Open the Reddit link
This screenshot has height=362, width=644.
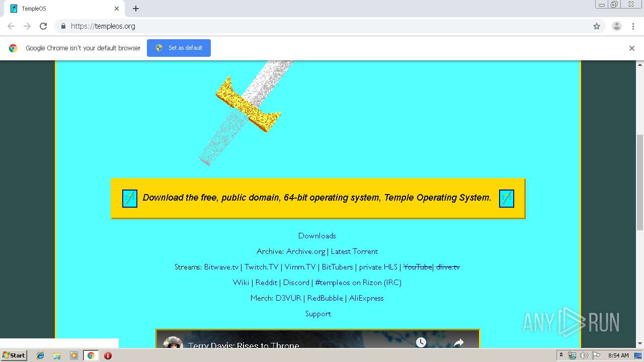[x=267, y=283]
